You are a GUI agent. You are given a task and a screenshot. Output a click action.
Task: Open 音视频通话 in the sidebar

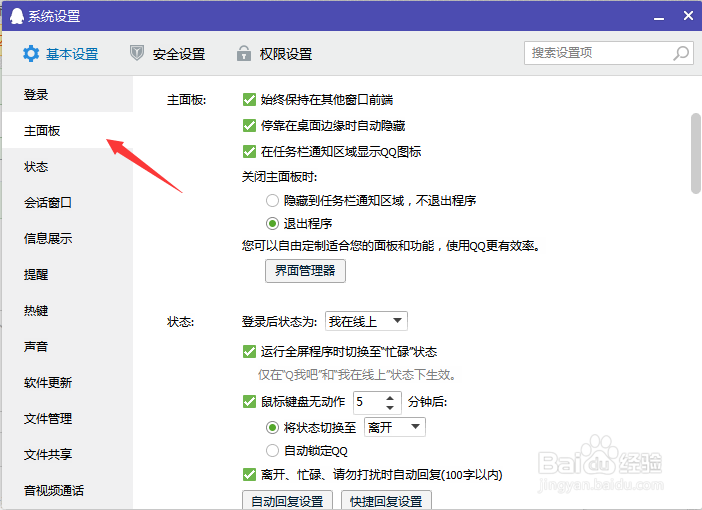(68, 490)
